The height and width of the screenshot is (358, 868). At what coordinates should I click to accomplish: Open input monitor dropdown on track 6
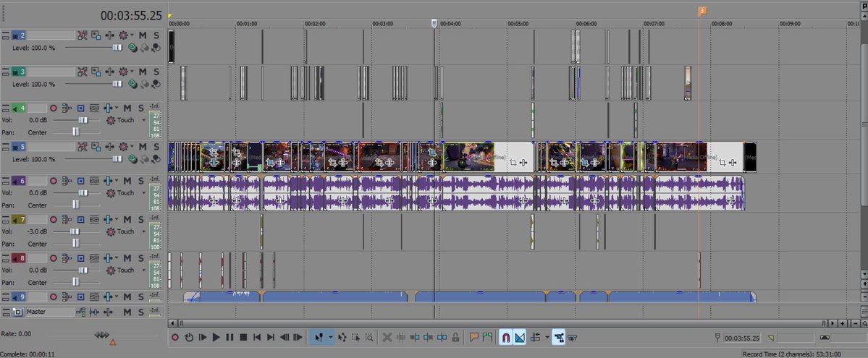(117, 181)
